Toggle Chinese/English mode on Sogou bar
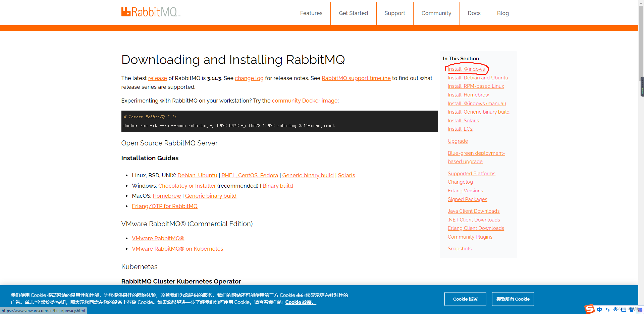644x314 pixels. coord(599,310)
